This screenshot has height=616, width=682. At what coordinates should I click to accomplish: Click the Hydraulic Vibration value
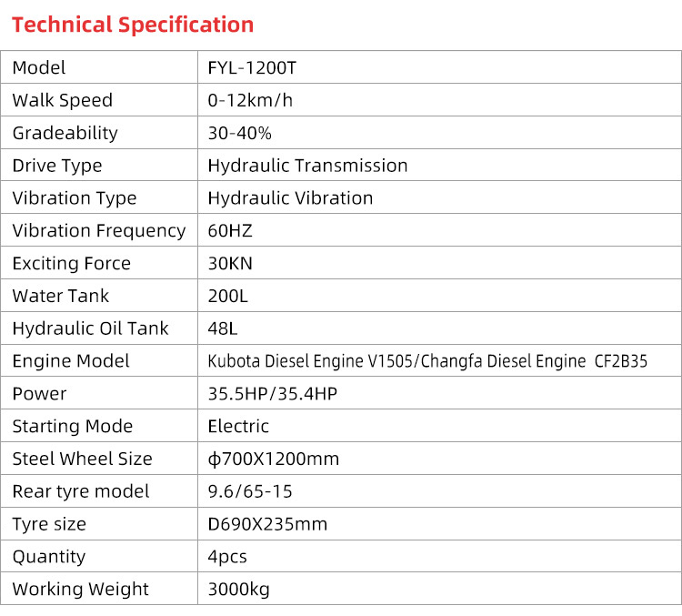290,198
